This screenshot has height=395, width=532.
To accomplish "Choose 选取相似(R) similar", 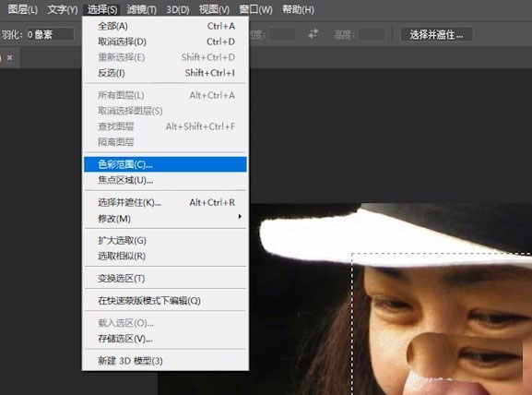I will click(165, 256).
